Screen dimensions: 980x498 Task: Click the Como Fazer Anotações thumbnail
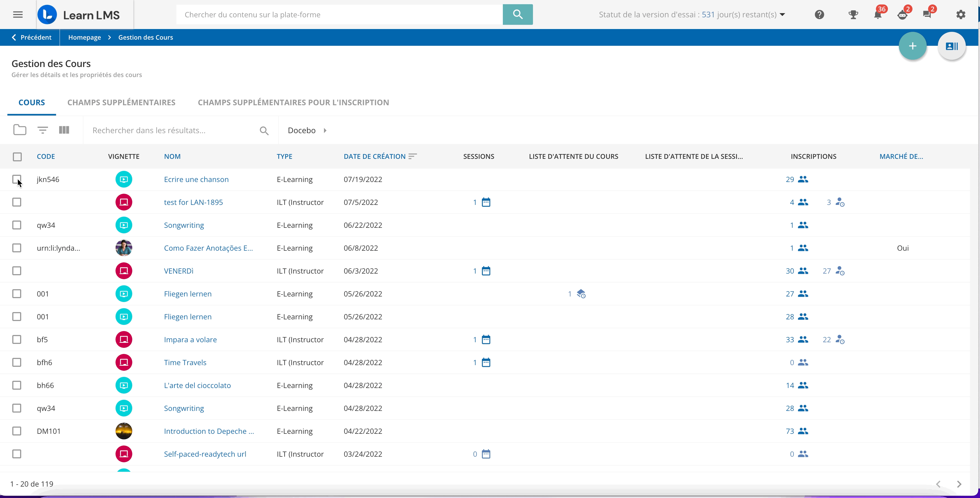(124, 248)
